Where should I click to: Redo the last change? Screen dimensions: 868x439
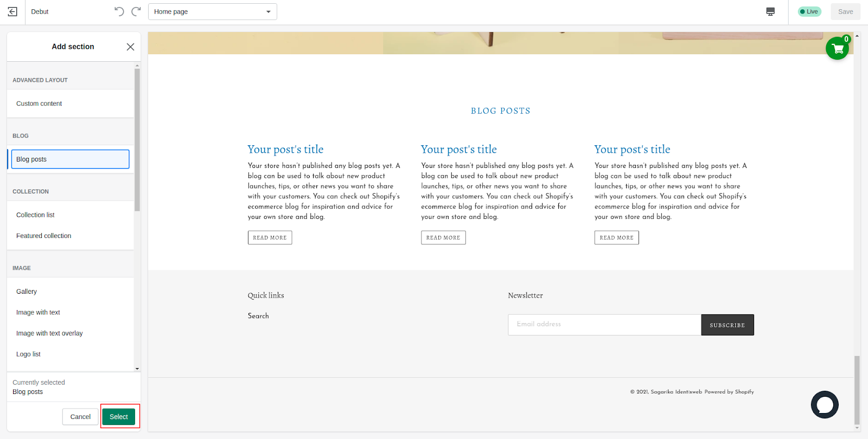click(136, 11)
